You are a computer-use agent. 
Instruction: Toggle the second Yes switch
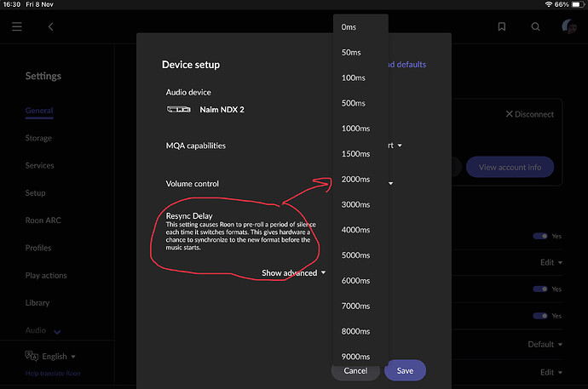540,289
